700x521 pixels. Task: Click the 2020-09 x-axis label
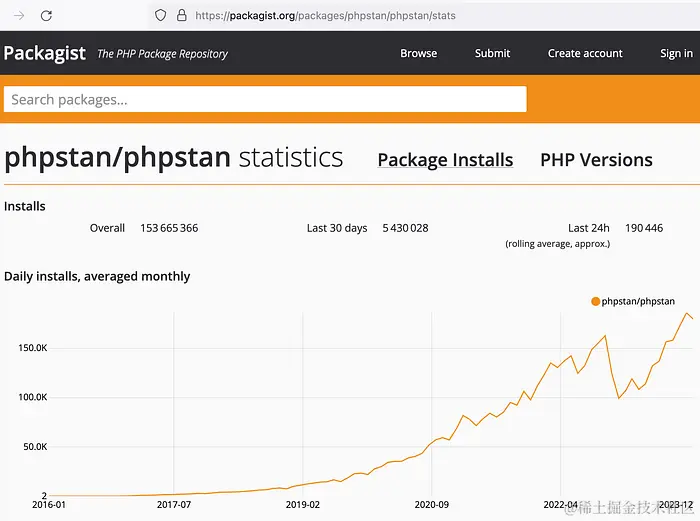tap(432, 505)
